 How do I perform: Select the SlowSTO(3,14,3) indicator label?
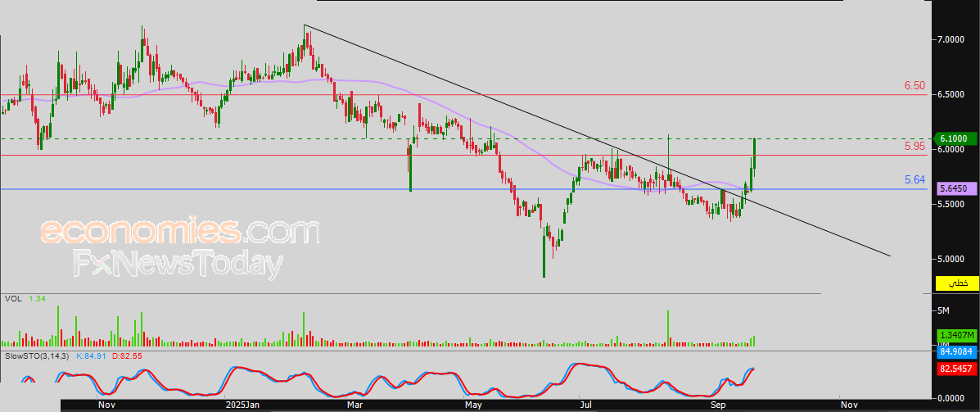pos(38,355)
